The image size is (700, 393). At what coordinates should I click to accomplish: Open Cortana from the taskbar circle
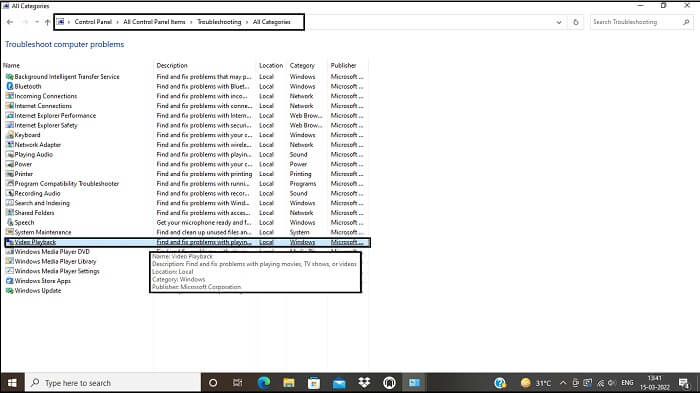[213, 383]
